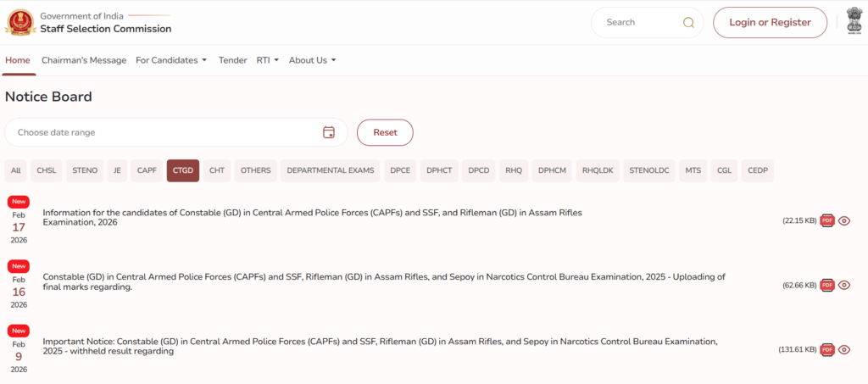Screen dimensions: 868x384
Task: Go to the Home menu item
Action: click(18, 60)
